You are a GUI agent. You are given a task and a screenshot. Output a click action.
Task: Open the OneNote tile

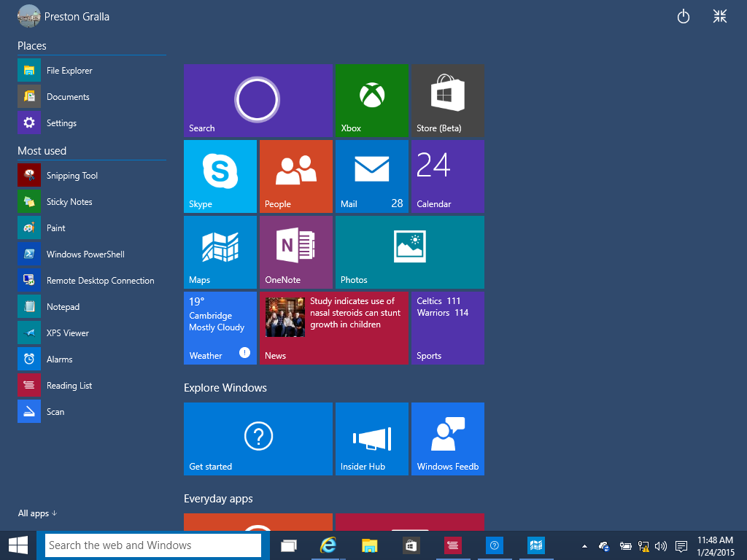click(296, 252)
